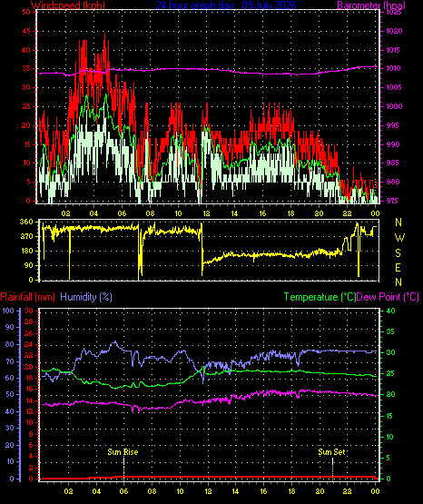The height and width of the screenshot is (504, 423).
Task: Click the E compass direction letter
Action: pos(398,267)
